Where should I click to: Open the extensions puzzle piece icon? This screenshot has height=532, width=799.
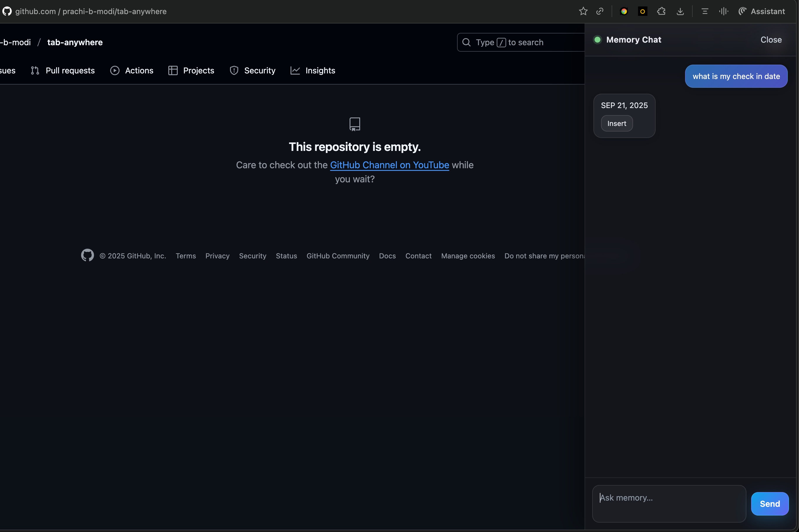(x=661, y=11)
